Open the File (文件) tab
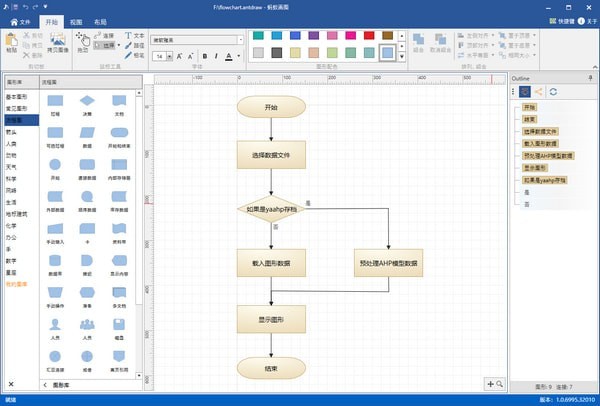The height and width of the screenshot is (406, 600). tap(20, 22)
